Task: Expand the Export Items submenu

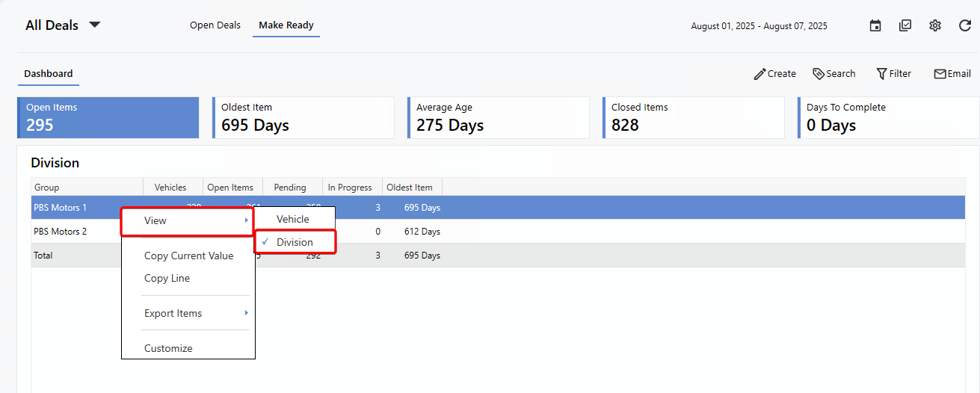Action: (188, 313)
